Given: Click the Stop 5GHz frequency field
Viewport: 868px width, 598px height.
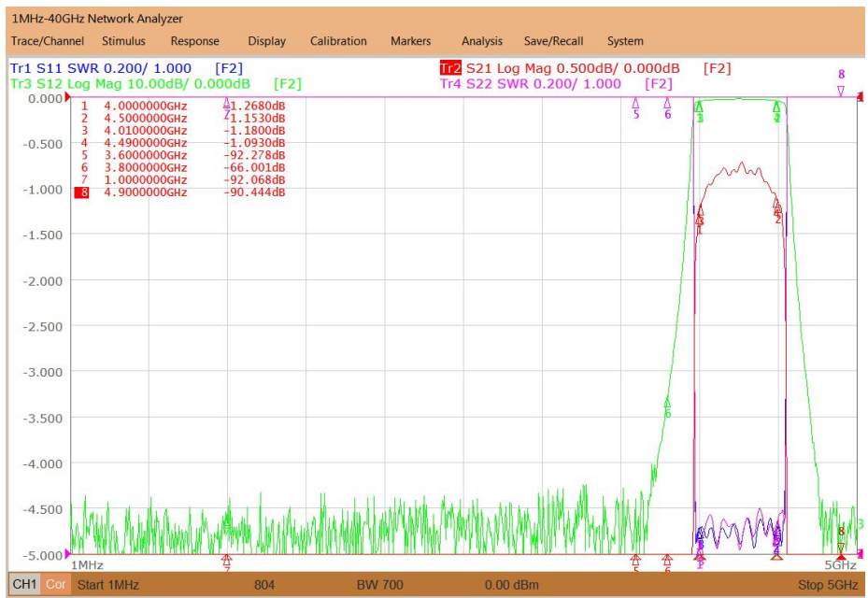Looking at the screenshot, I should [828, 585].
